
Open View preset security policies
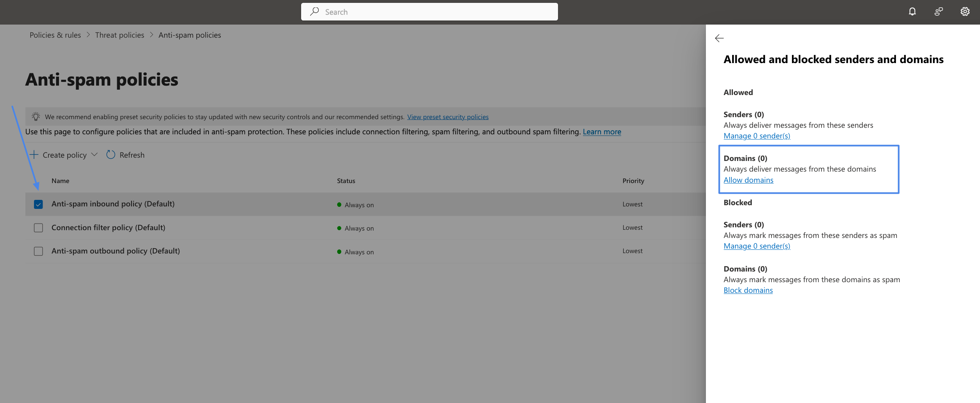447,117
